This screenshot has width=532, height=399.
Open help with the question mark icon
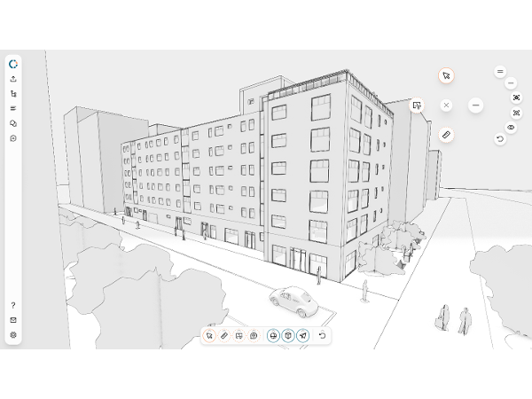(13, 305)
